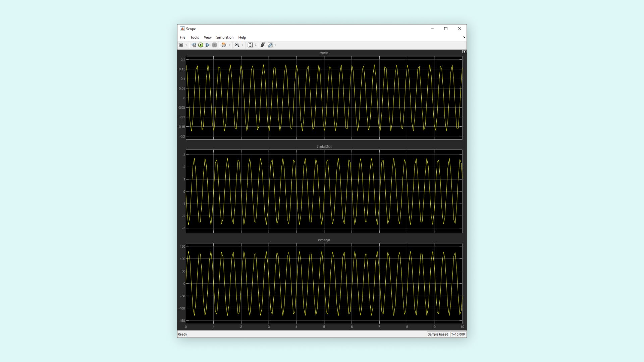Click the theta plot title
644x362 pixels.
[x=324, y=53]
